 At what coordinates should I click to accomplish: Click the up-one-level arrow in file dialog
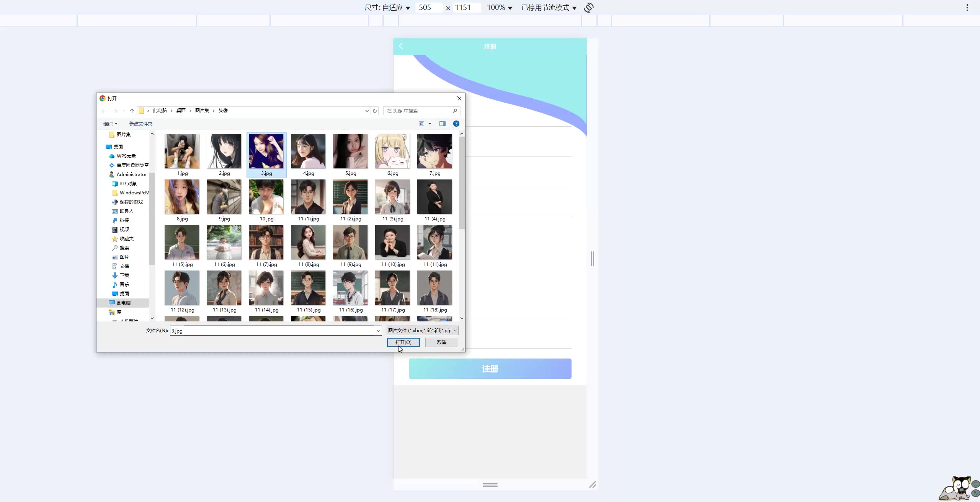click(x=132, y=111)
